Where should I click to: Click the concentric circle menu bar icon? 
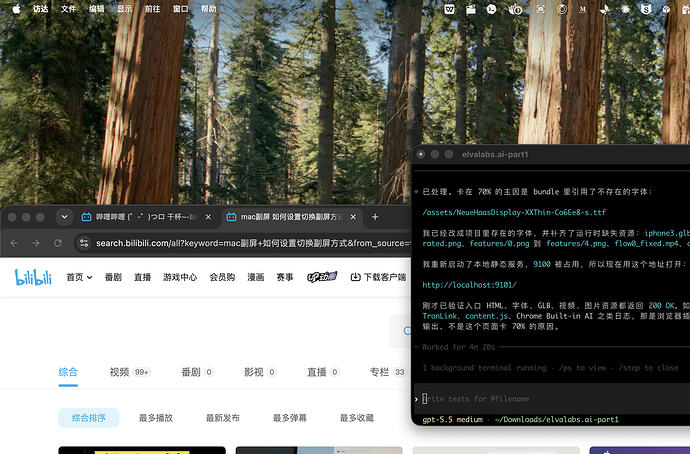(x=562, y=9)
